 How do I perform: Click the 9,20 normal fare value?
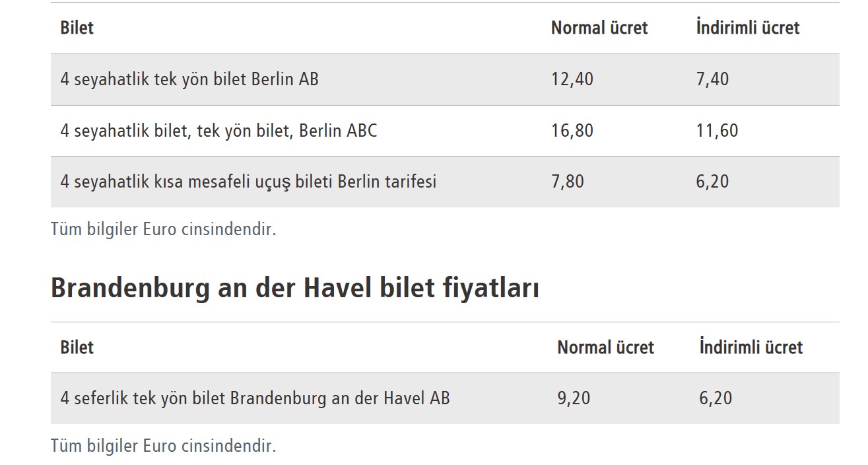click(574, 398)
